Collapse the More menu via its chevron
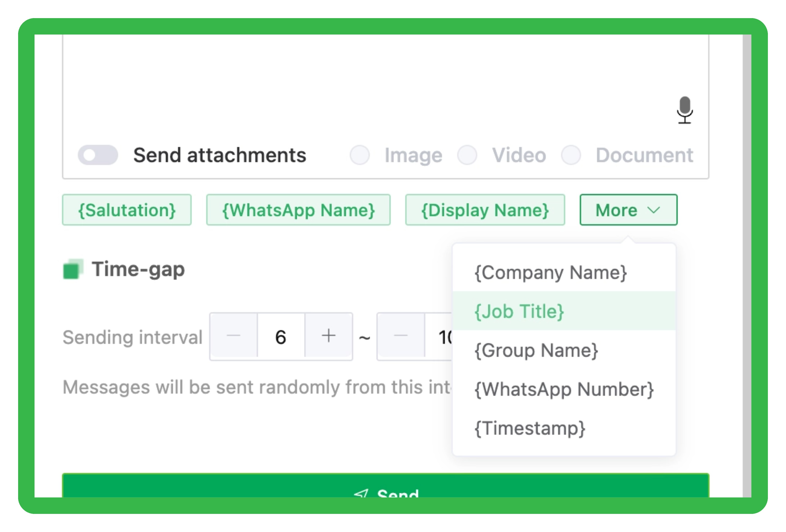 point(654,210)
